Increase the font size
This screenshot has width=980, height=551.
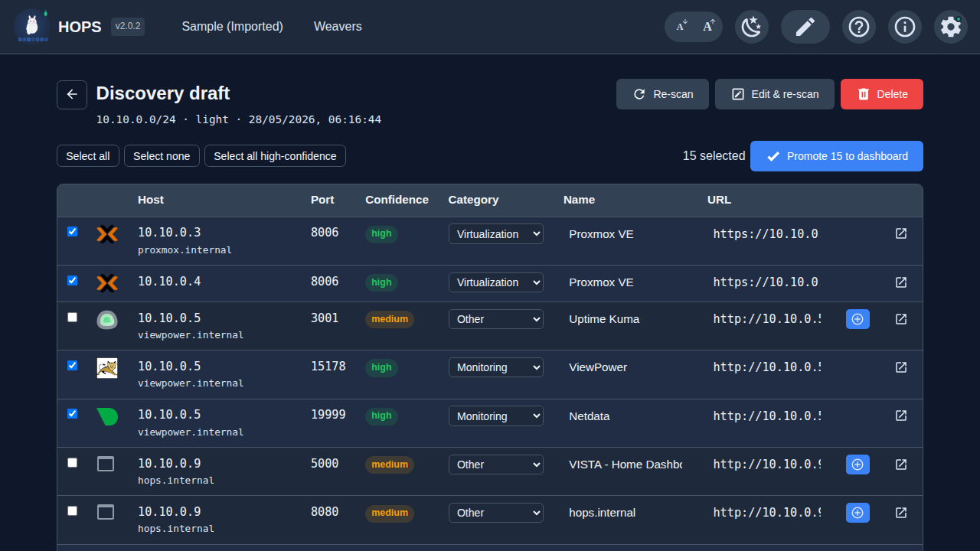708,27
